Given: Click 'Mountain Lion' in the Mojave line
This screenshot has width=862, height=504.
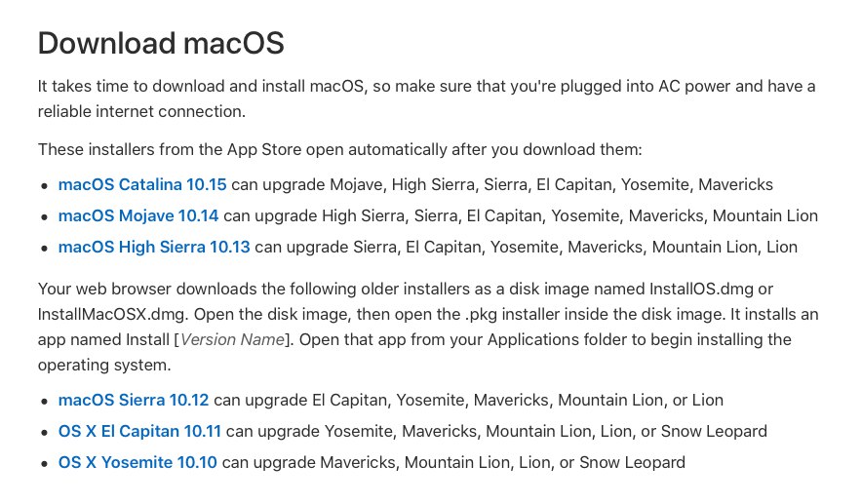Looking at the screenshot, I should 765,216.
